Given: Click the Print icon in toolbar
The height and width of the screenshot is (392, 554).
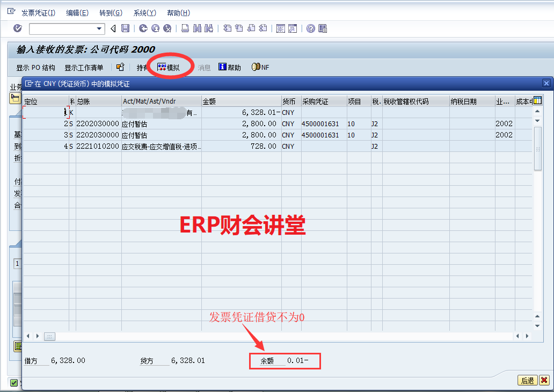Looking at the screenshot, I should point(185,28).
